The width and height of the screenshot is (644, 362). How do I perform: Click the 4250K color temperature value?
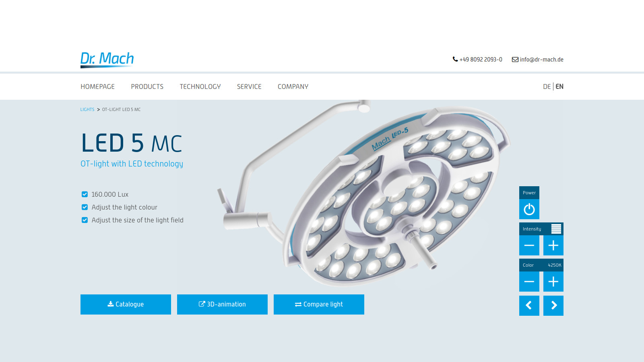[x=554, y=265]
